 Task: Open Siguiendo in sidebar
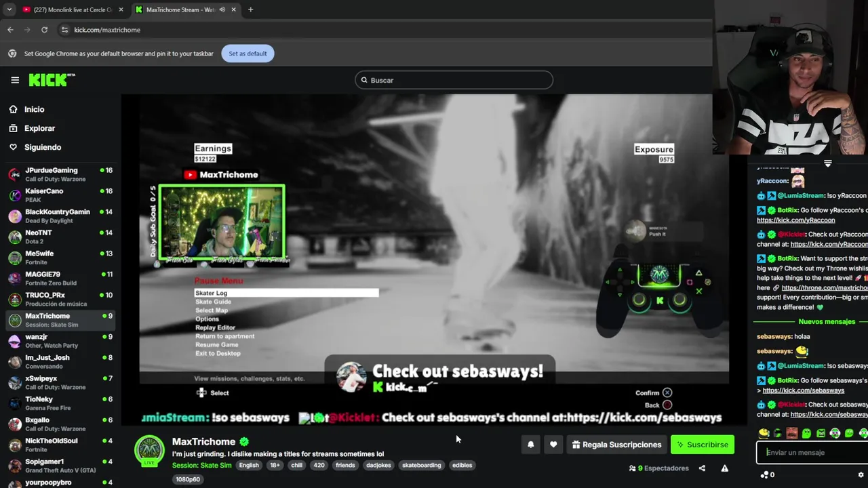point(42,147)
